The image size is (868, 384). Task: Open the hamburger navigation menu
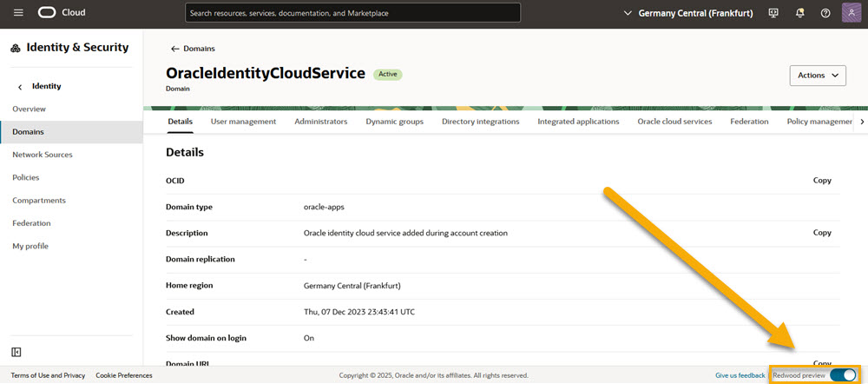pyautogui.click(x=18, y=13)
